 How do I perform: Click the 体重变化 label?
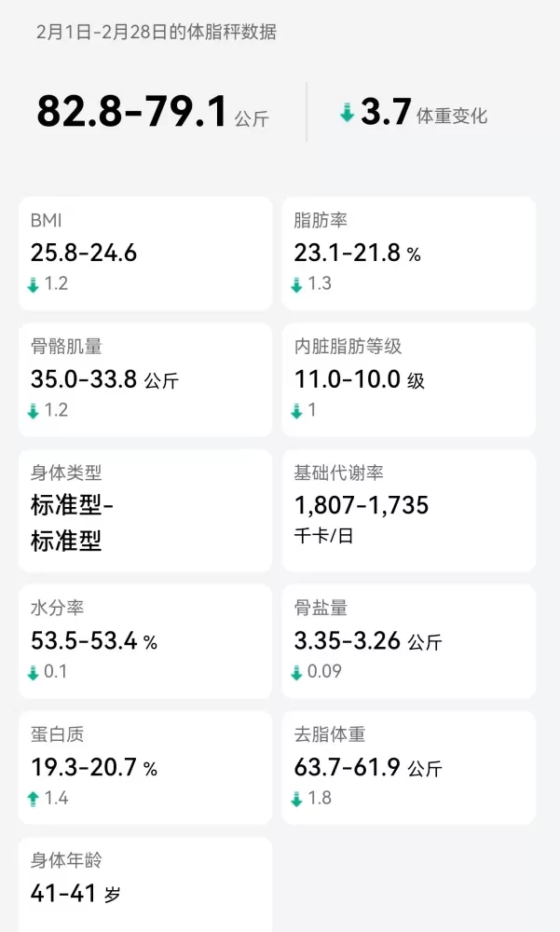(452, 116)
